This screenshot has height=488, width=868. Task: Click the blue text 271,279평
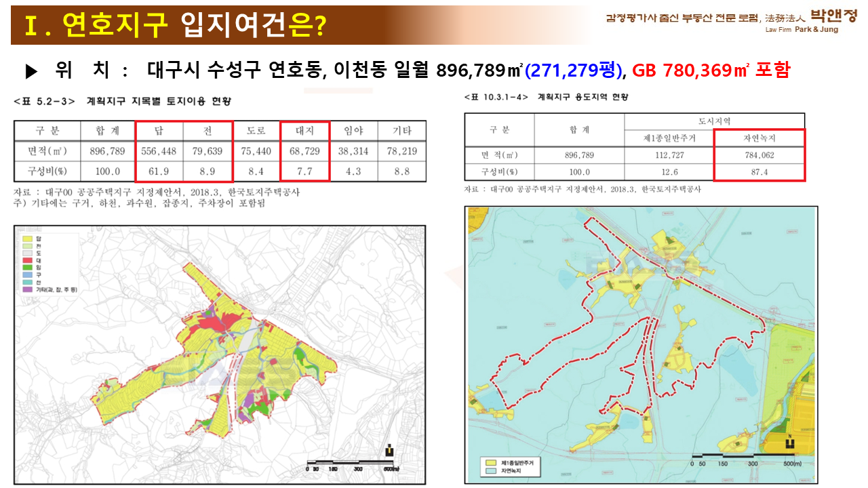pyautogui.click(x=574, y=70)
